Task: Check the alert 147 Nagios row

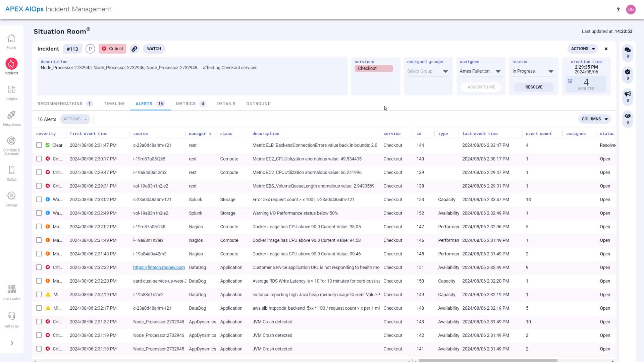Action: coord(39,227)
